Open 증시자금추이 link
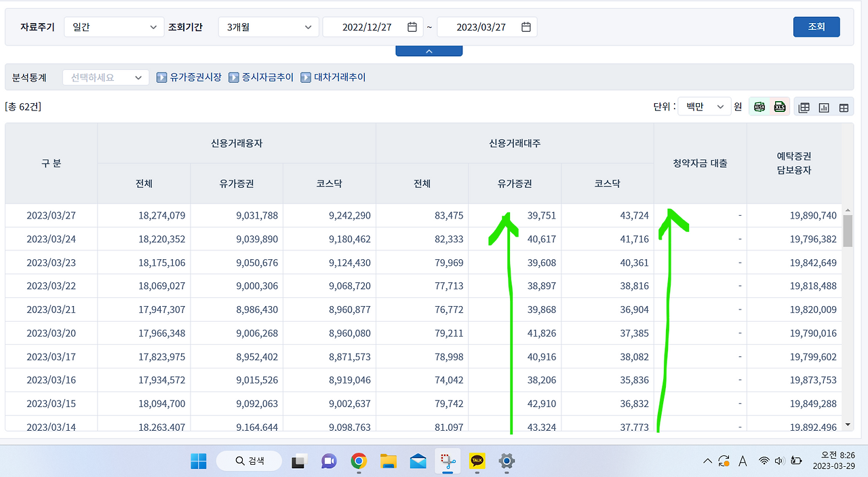This screenshot has width=868, height=477. [268, 77]
